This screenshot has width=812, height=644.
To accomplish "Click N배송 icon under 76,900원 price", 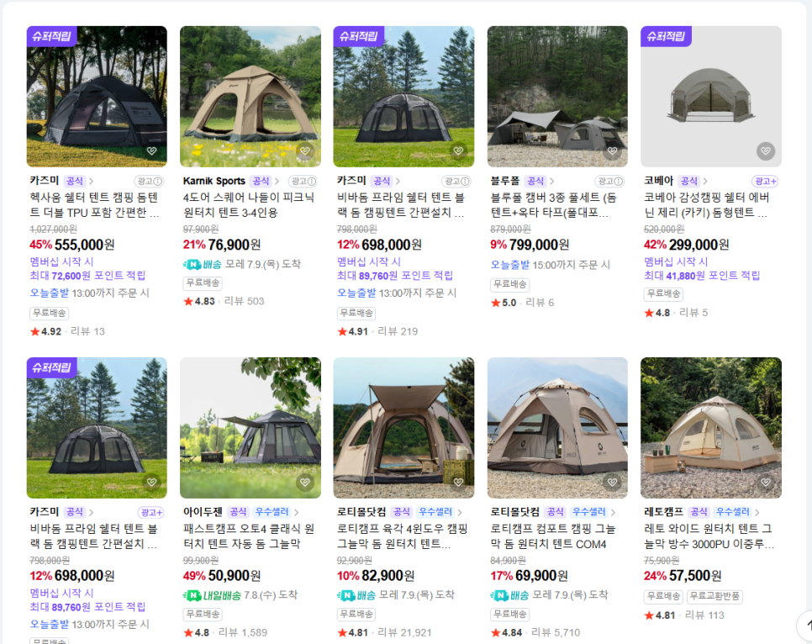I will point(203,264).
